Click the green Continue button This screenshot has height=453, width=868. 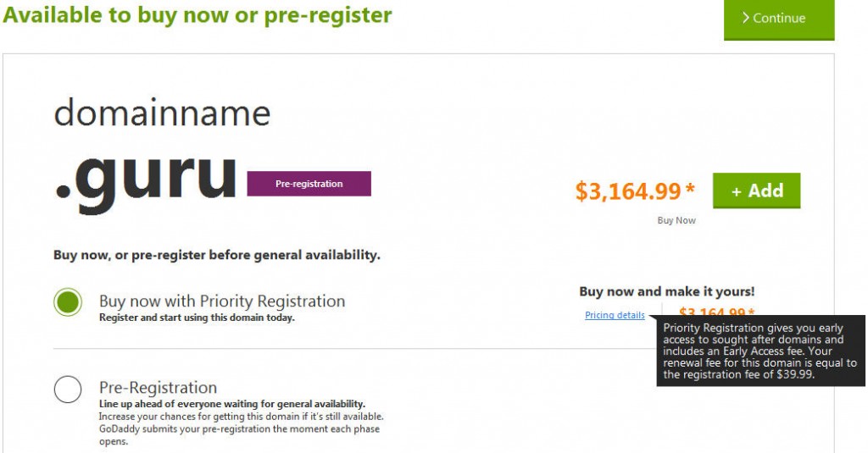[x=779, y=19]
